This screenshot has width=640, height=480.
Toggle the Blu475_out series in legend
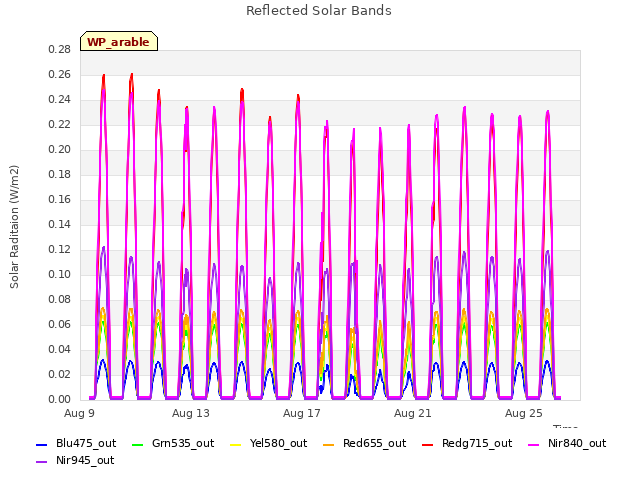pos(76,443)
